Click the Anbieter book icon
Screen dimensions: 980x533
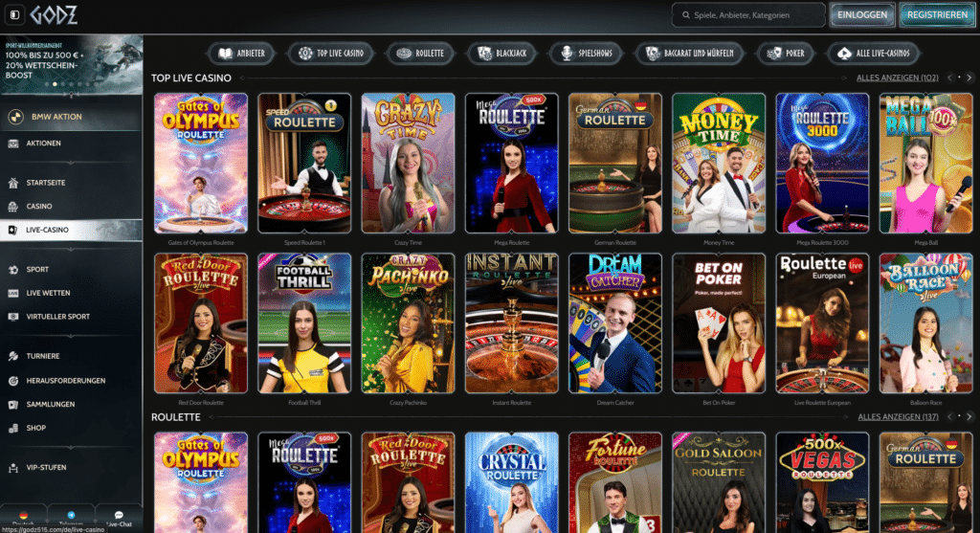tap(226, 54)
